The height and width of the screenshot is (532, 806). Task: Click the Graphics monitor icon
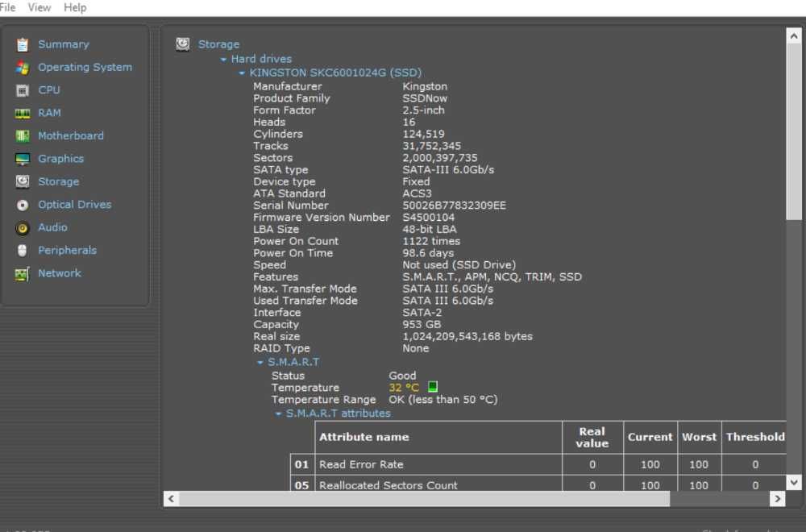[22, 159]
